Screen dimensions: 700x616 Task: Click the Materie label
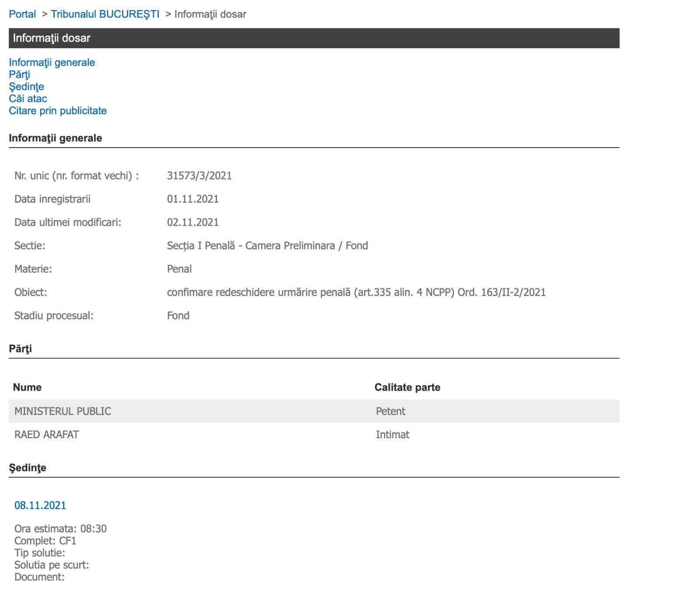[33, 269]
